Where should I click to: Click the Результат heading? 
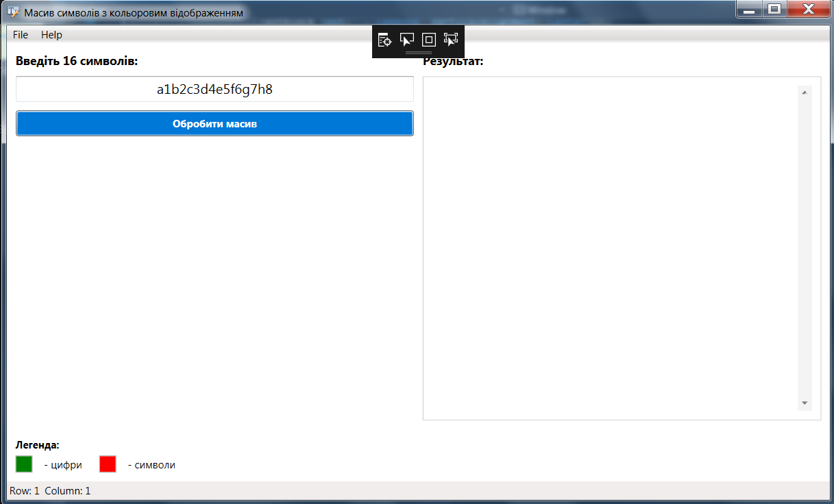(x=453, y=61)
